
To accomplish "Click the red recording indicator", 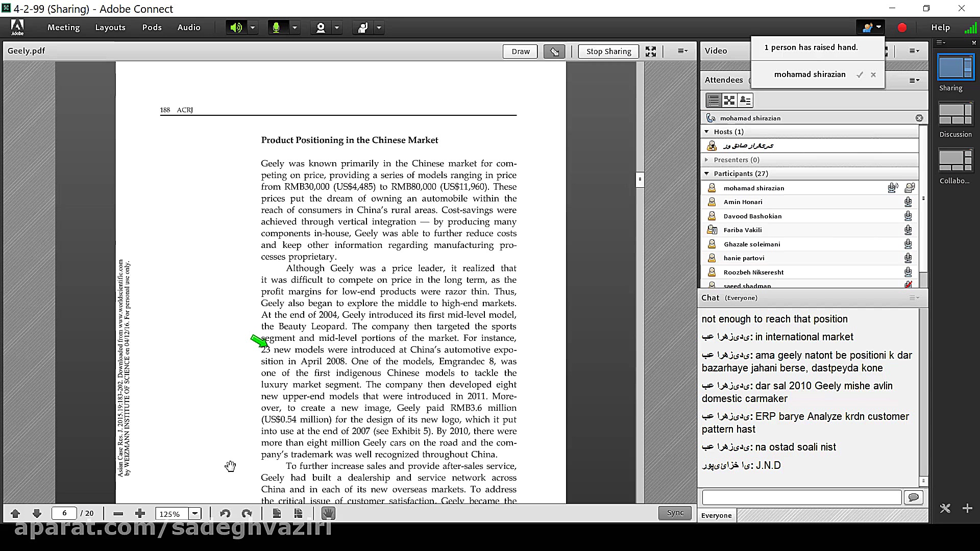I will pos(902,28).
